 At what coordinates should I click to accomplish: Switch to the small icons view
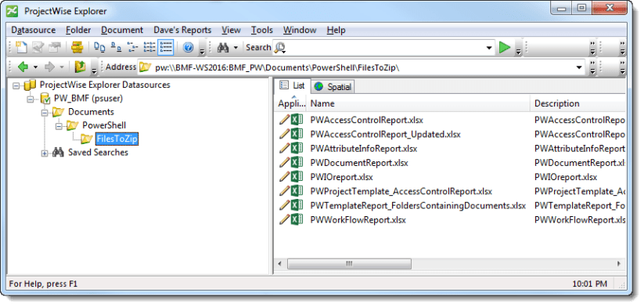[x=117, y=48]
